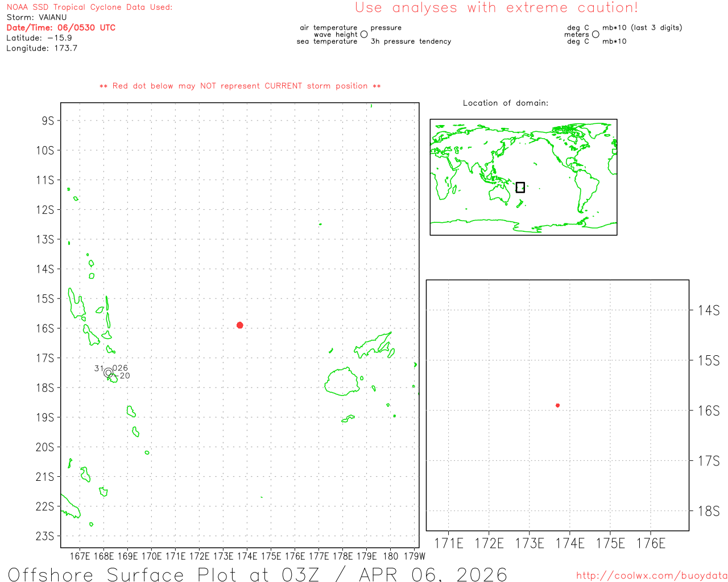Viewport: 728px width, 582px height.
Task: Click the Date/Time 06/0530 UTC text
Action: tap(61, 27)
